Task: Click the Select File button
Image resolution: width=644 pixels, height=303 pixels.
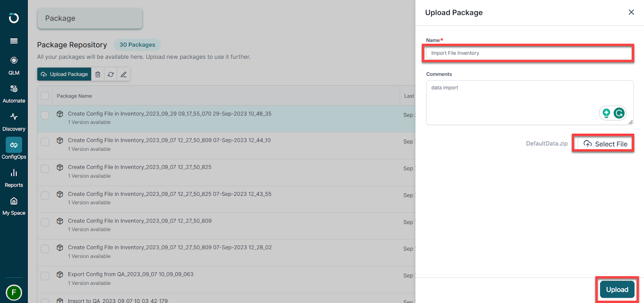Action: (605, 144)
